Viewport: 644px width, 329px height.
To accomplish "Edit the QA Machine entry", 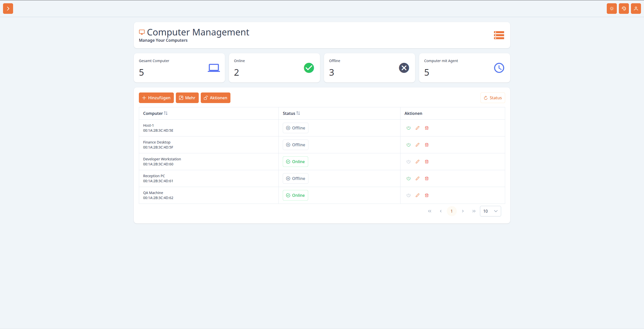I will [x=418, y=195].
